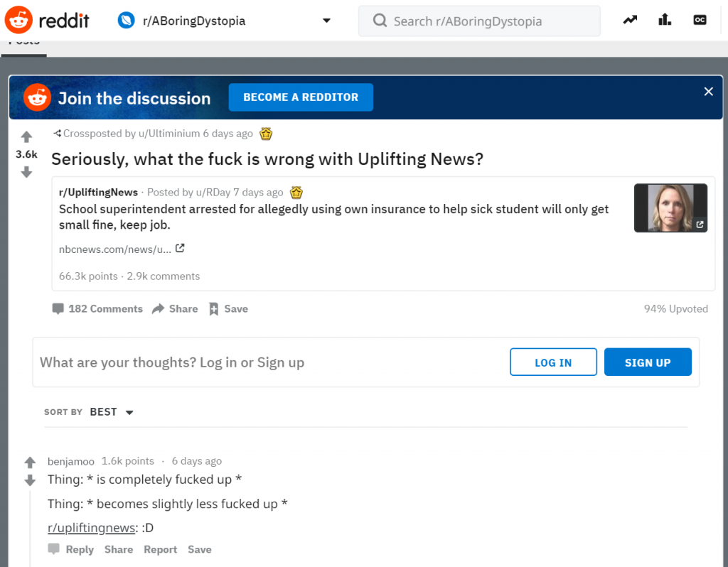Click the Save bookmark icon under post
Viewport: 728px width, 567px height.
pos(213,309)
